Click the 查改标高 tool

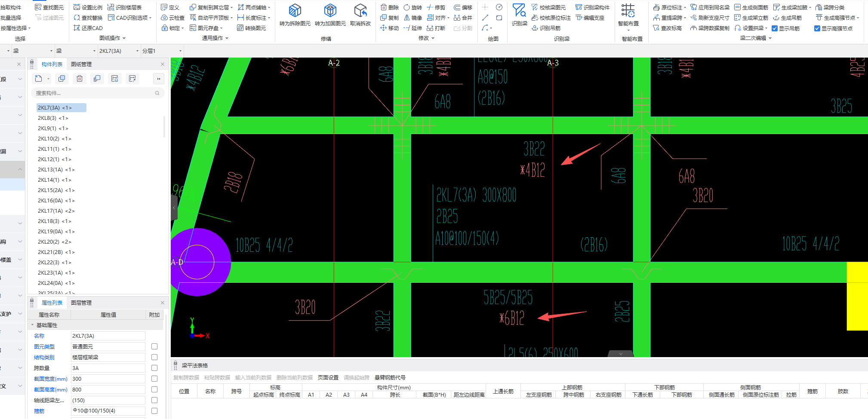pyautogui.click(x=668, y=28)
